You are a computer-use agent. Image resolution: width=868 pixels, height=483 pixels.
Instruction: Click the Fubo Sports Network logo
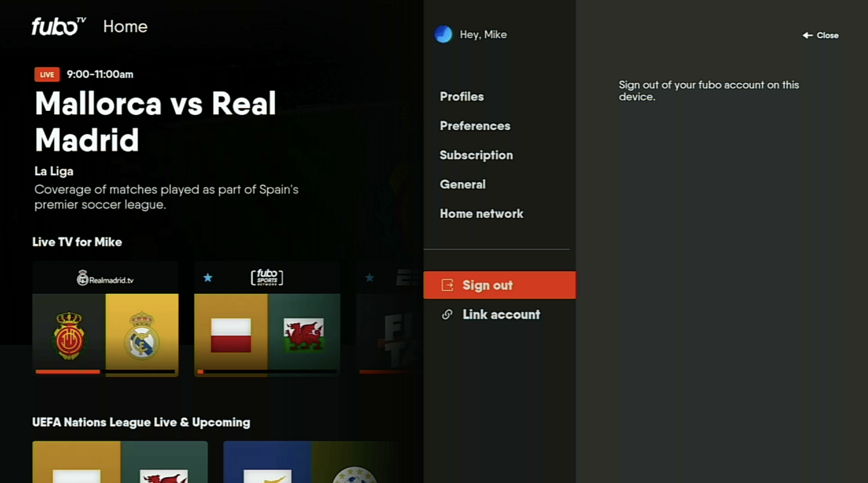pos(267,278)
